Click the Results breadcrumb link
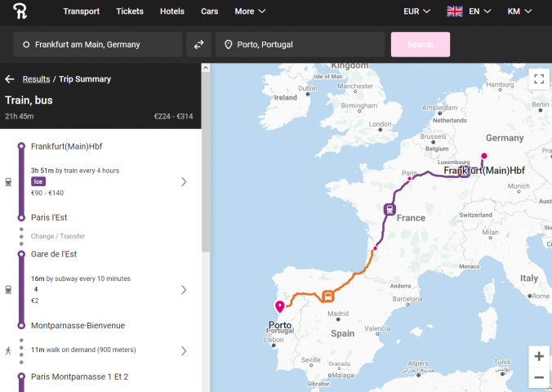Screen dimensions: 552x392 click(36, 79)
